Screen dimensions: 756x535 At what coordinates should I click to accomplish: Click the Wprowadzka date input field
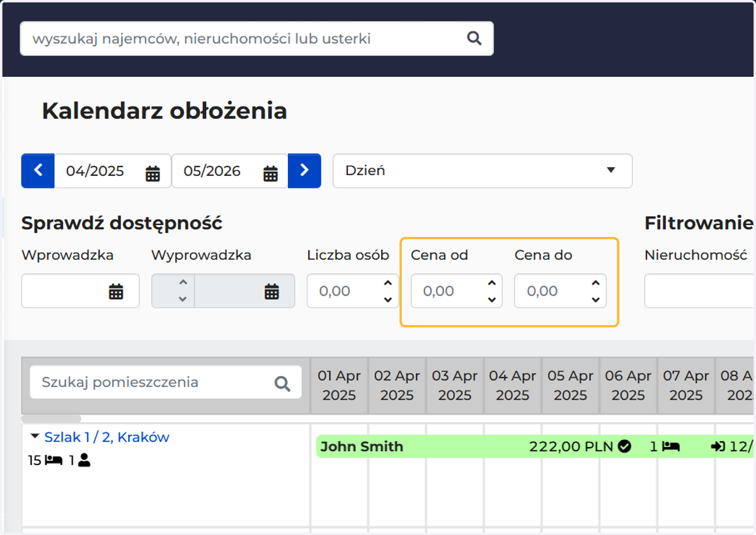(x=81, y=291)
